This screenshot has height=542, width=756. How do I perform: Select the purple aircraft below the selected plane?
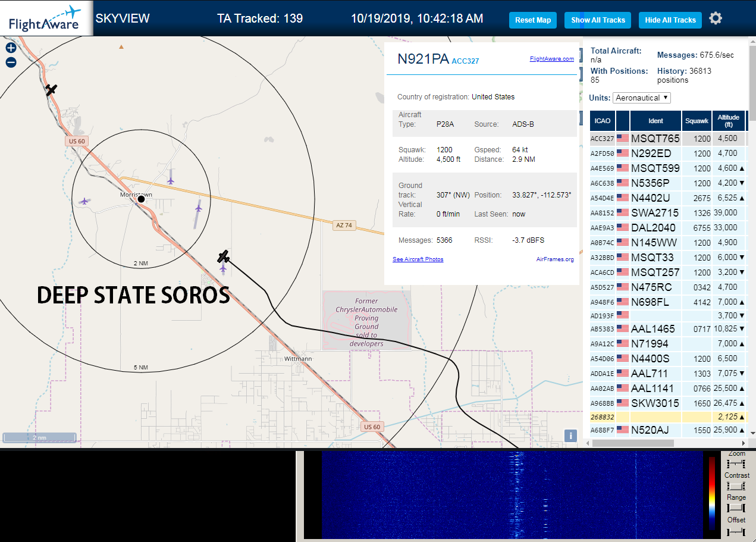pyautogui.click(x=223, y=269)
